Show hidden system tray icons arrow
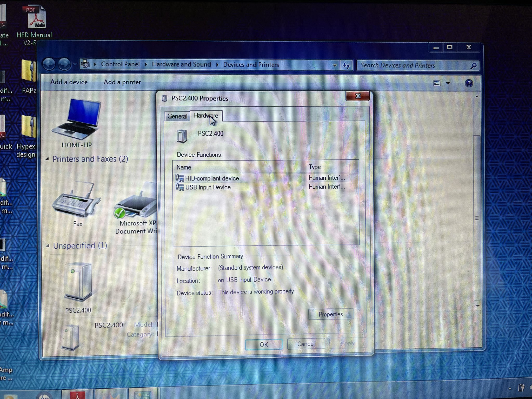The height and width of the screenshot is (399, 532). [510, 388]
